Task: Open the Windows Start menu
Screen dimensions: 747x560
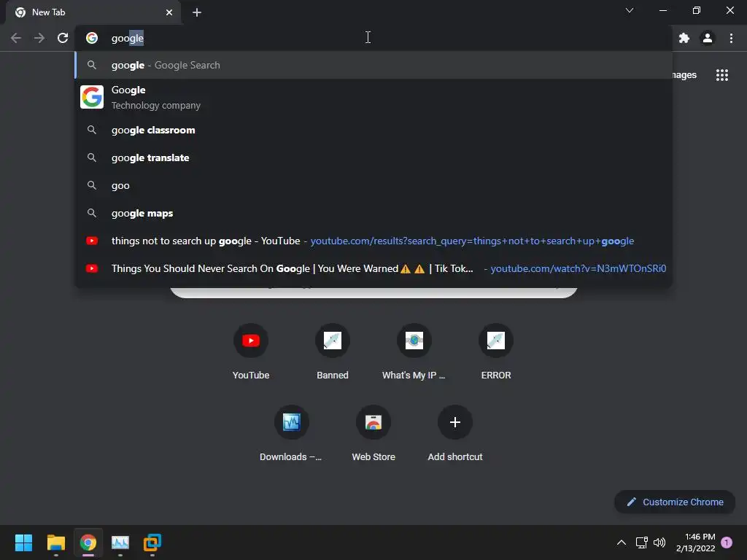Action: pyautogui.click(x=23, y=542)
